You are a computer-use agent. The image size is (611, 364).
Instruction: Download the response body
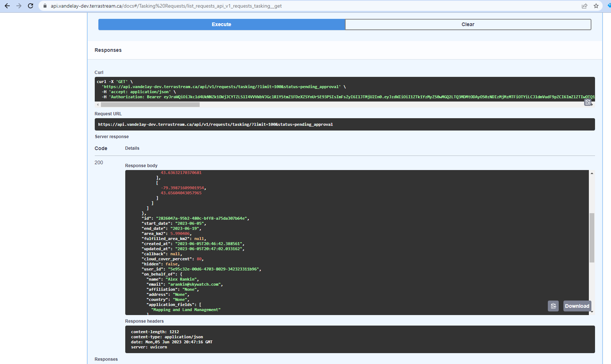click(577, 306)
